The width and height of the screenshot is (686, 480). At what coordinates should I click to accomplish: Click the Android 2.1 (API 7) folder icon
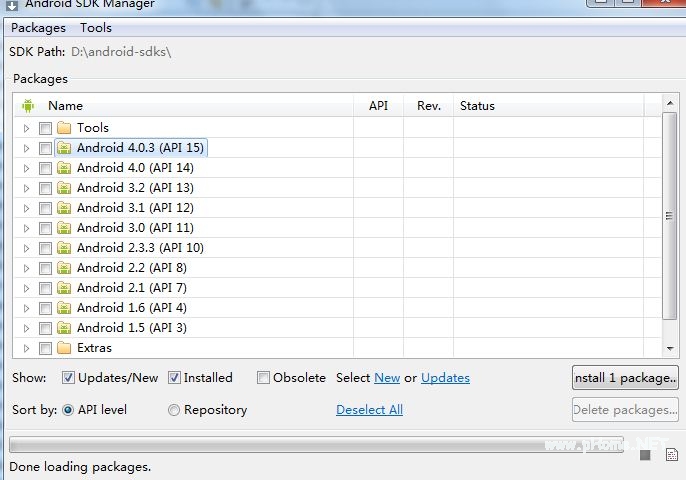(64, 288)
